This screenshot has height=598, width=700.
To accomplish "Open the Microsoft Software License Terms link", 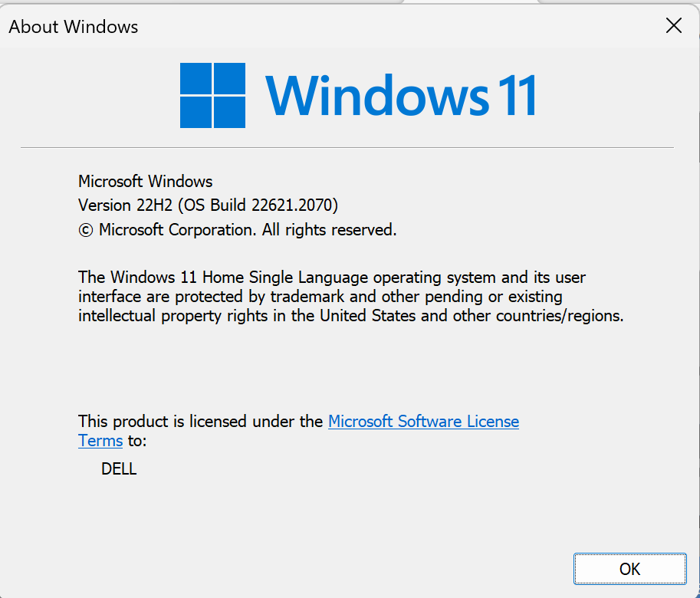I will pyautogui.click(x=423, y=421).
